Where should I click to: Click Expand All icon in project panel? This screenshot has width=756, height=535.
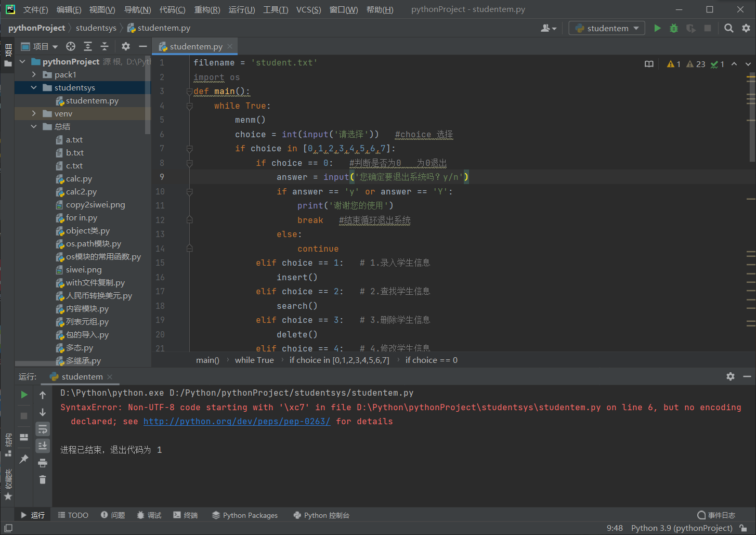coord(88,46)
